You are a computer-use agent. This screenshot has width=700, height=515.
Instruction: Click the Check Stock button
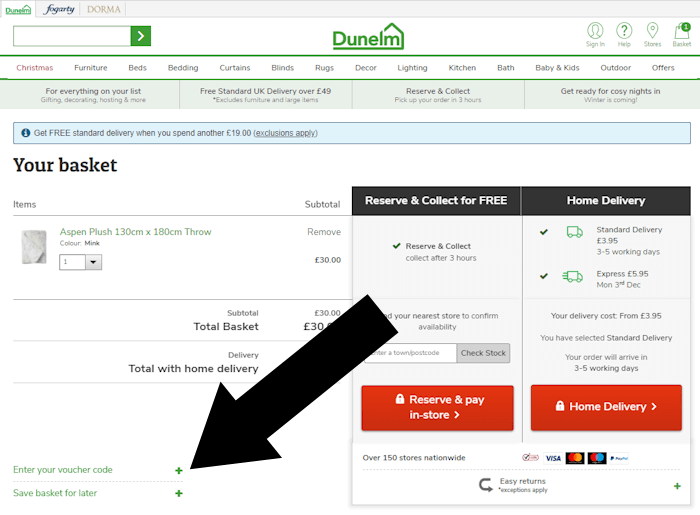483,353
